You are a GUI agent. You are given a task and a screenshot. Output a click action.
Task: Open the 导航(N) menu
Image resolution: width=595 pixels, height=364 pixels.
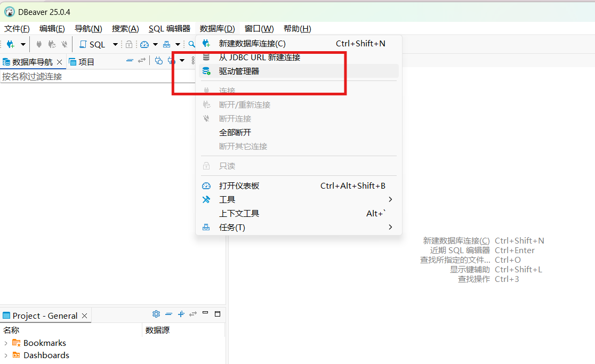(x=89, y=28)
